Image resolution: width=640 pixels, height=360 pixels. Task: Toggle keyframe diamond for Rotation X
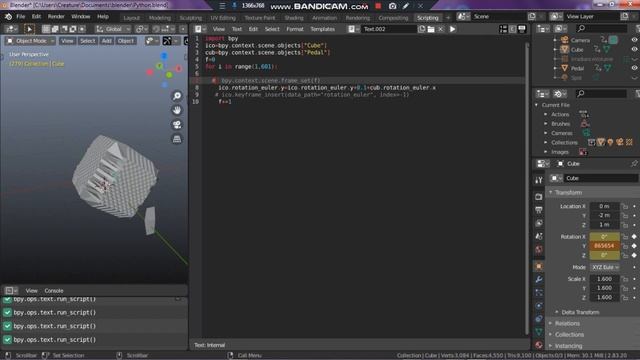[x=634, y=237]
